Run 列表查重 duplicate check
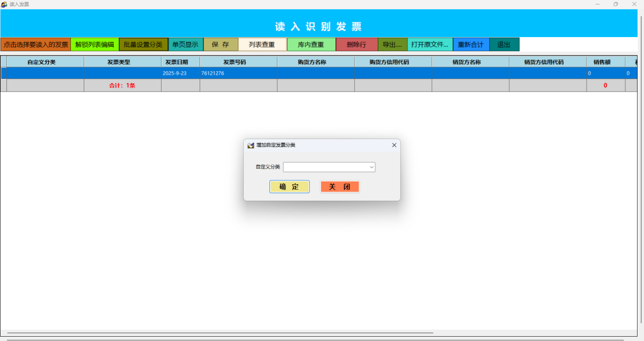 [x=262, y=45]
